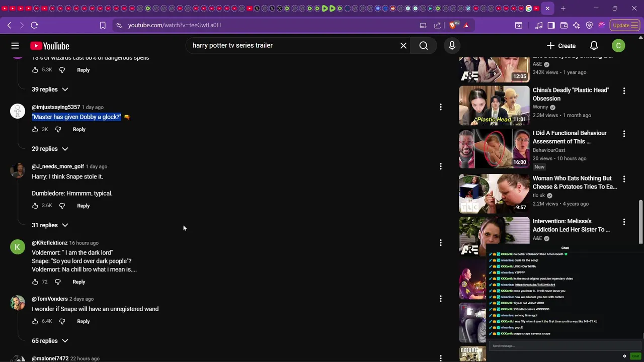Viewport: 644px width, 362px height.
Task: Reply to @J_needs_more_golf comment
Action: pyautogui.click(x=83, y=206)
